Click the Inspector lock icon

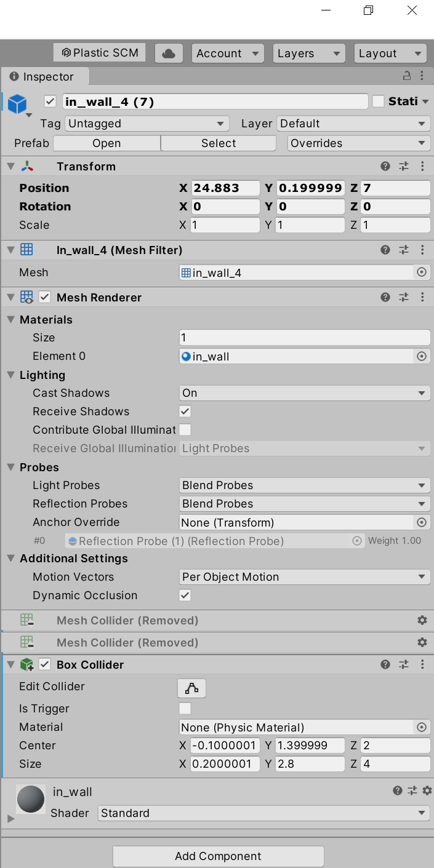click(x=406, y=76)
